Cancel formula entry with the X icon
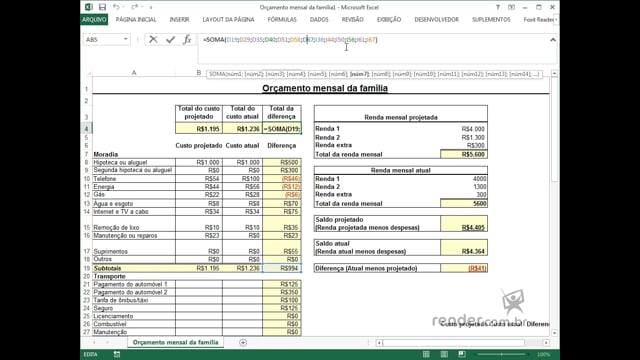 click(x=153, y=39)
